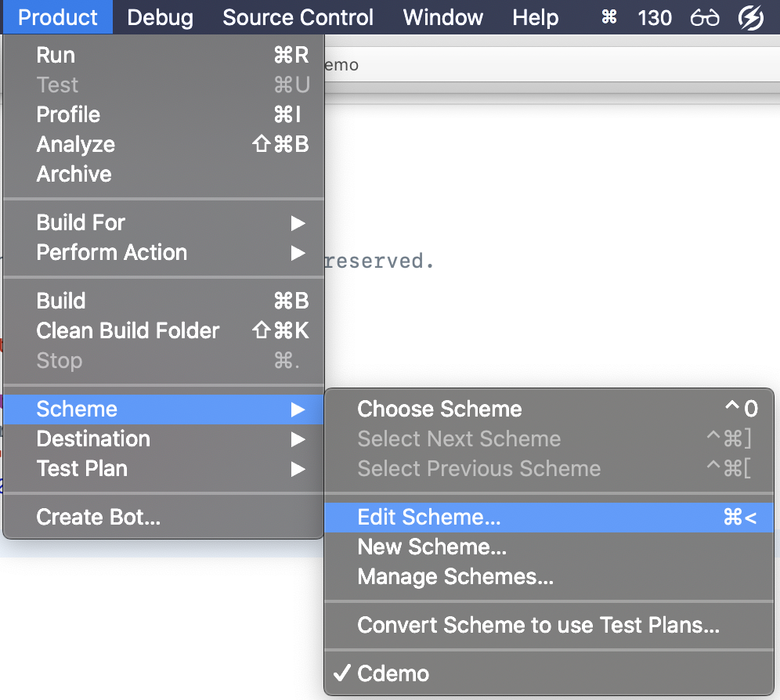Click the lightning bolt menu bar icon
The height and width of the screenshot is (700, 780).
coord(750,17)
